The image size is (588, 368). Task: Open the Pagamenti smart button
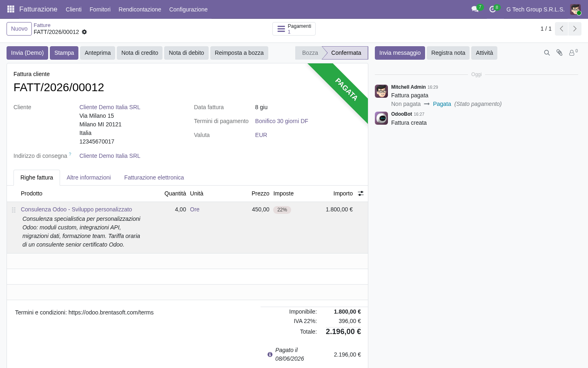(x=294, y=29)
